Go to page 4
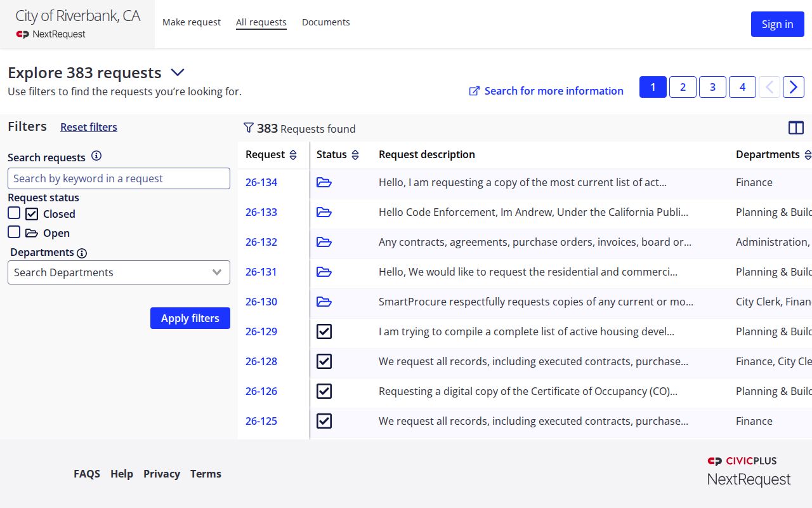The height and width of the screenshot is (508, 812). (742, 87)
